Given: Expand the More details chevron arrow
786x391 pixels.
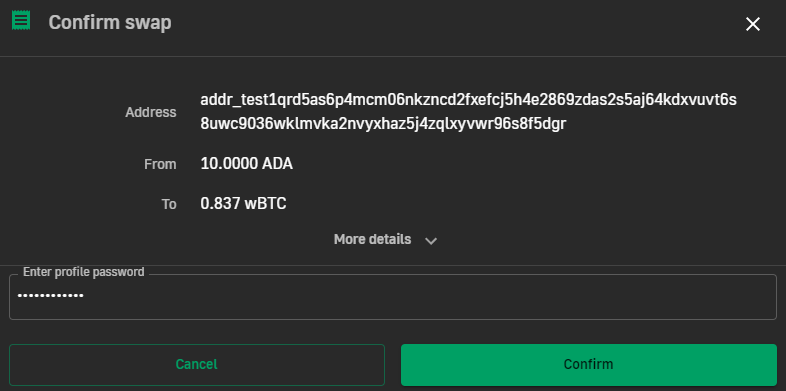Looking at the screenshot, I should 431,241.
